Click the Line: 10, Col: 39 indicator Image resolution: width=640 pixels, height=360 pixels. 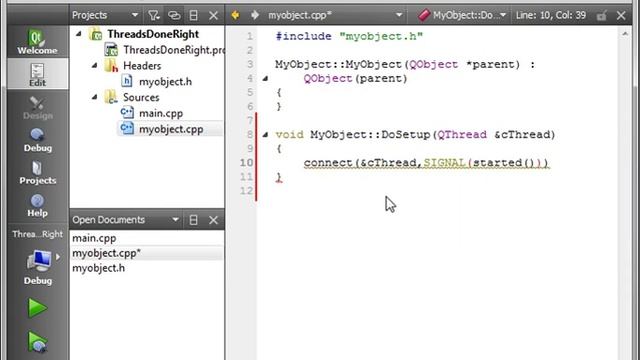tap(551, 15)
